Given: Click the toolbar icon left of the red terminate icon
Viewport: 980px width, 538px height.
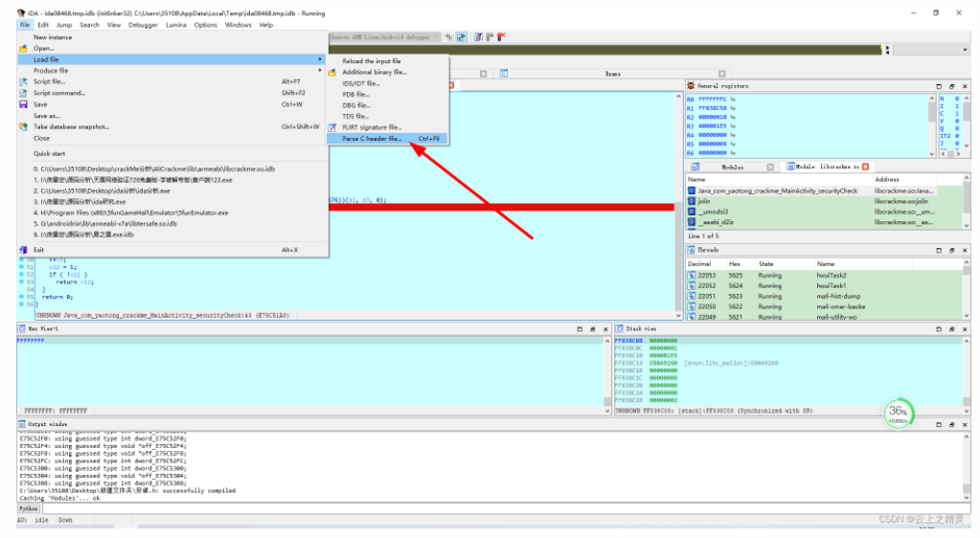Looking at the screenshot, I should [490, 37].
